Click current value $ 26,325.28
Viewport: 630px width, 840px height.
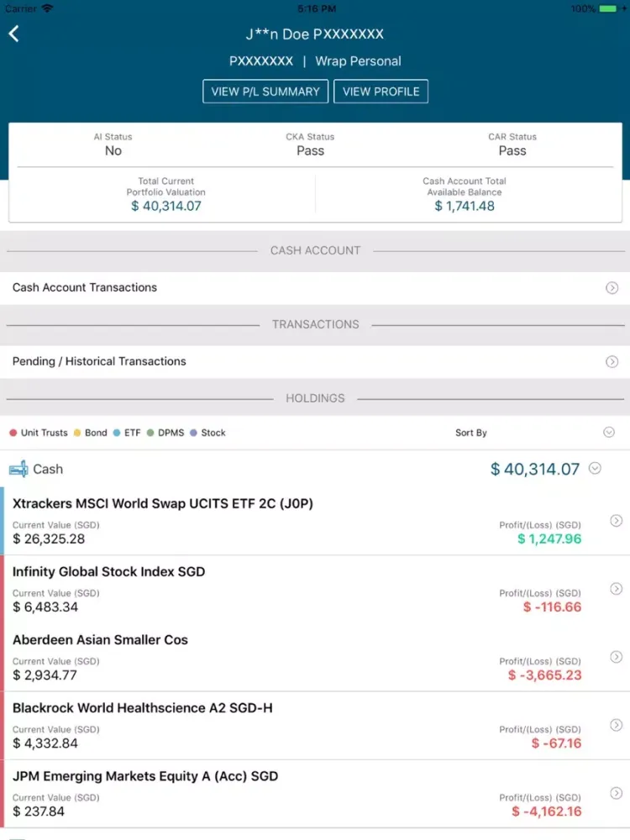49,539
